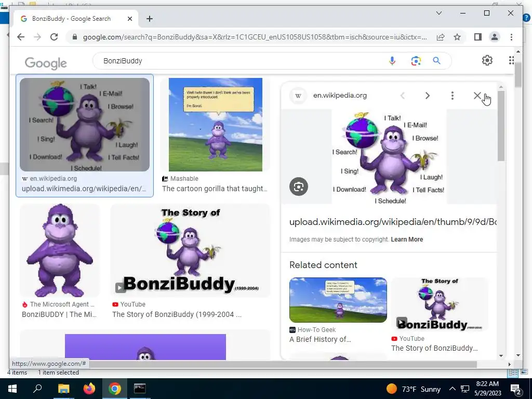
Task: Open Google apps grid
Action: (x=511, y=60)
